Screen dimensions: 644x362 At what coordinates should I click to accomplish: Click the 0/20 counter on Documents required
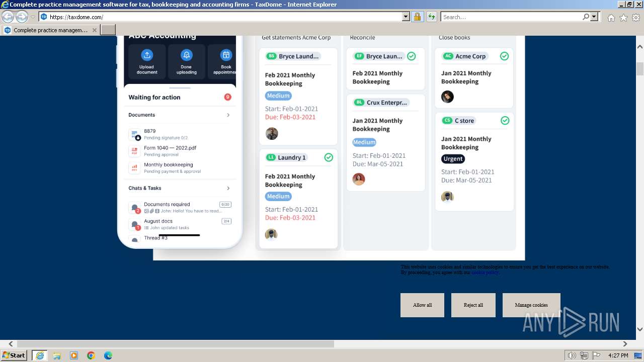[x=225, y=205]
